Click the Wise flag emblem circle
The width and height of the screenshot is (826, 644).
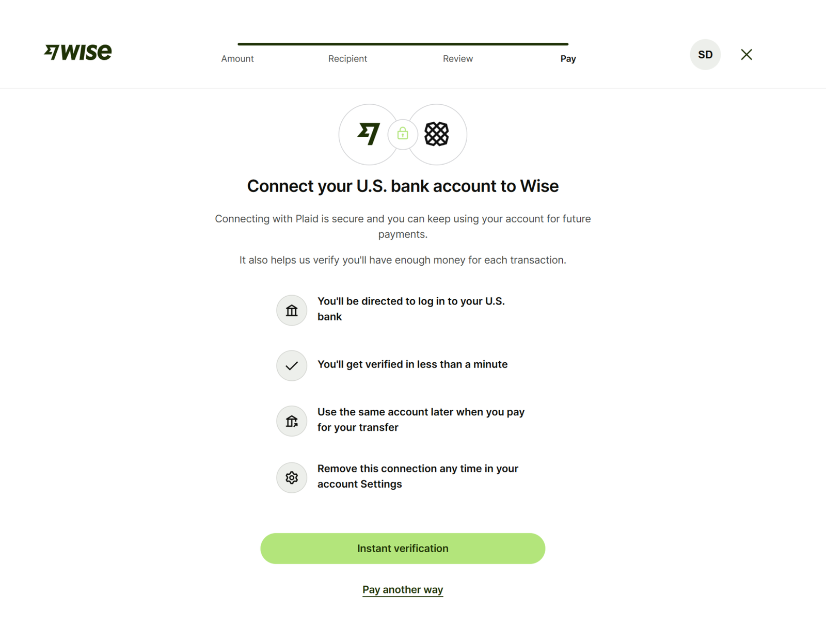tap(369, 134)
